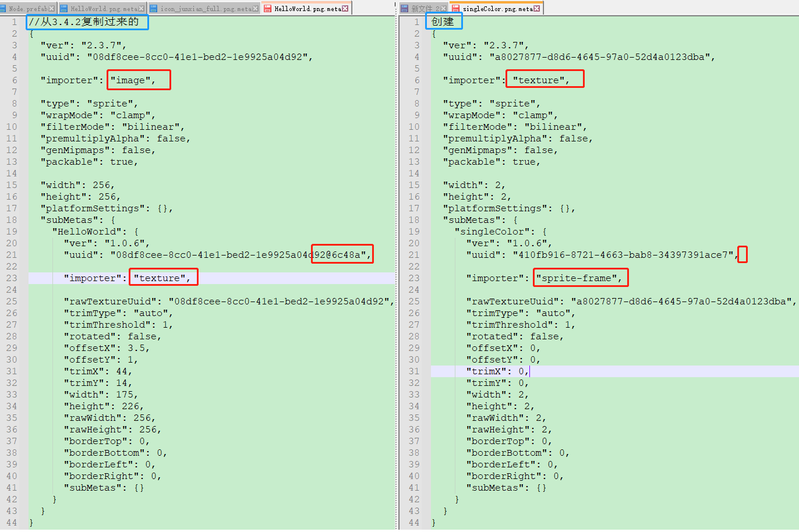This screenshot has height=532, width=799.
Task: Click "borderTop": 0 in the singleColor.png.meta pane
Action: point(510,441)
